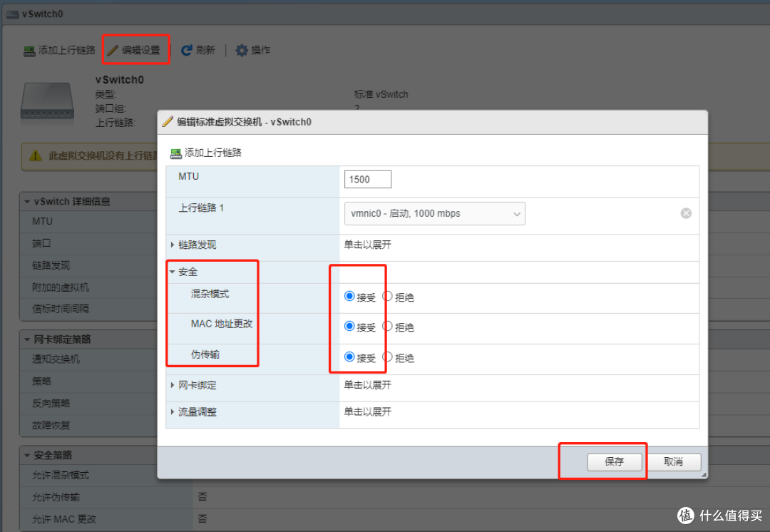Click the large vSwitch0 switch image
Viewport: 770px width, 532px height.
(x=47, y=101)
